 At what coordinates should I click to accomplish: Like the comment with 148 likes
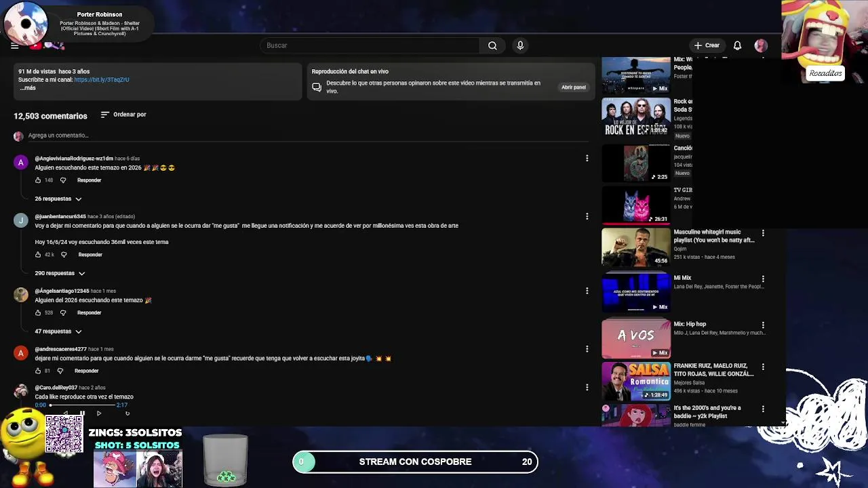click(38, 180)
